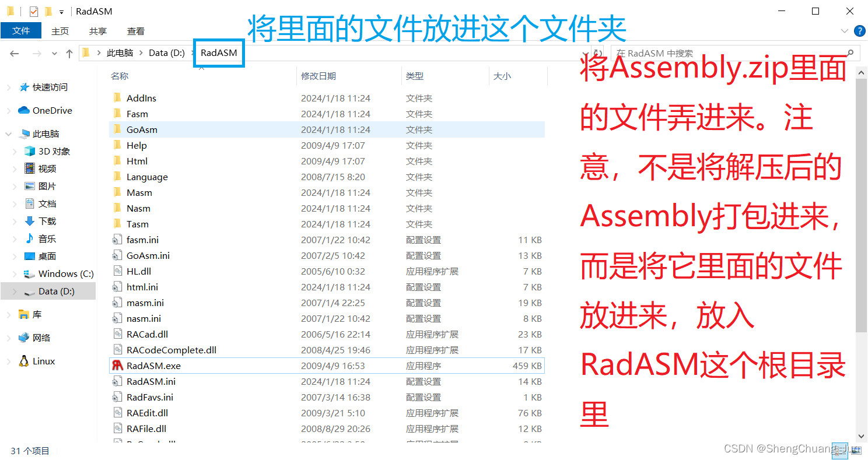Open Help via blue question mark icon
868x460 pixels.
(x=860, y=31)
